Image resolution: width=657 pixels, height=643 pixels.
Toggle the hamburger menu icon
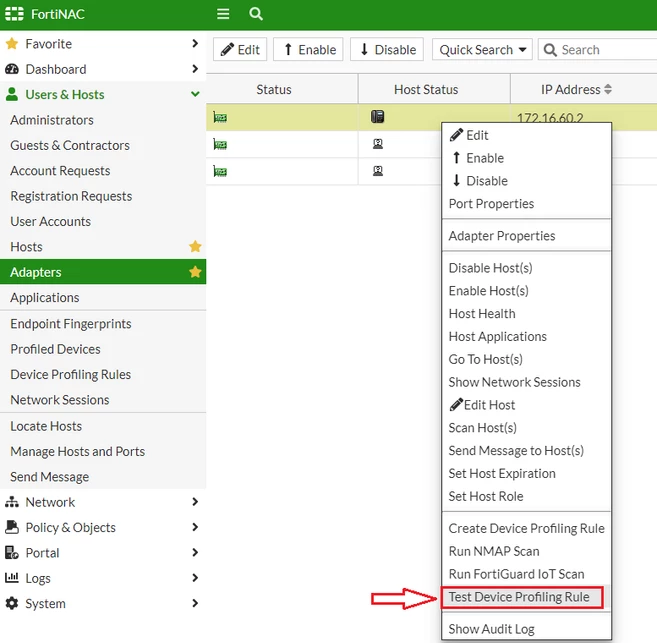[x=223, y=14]
